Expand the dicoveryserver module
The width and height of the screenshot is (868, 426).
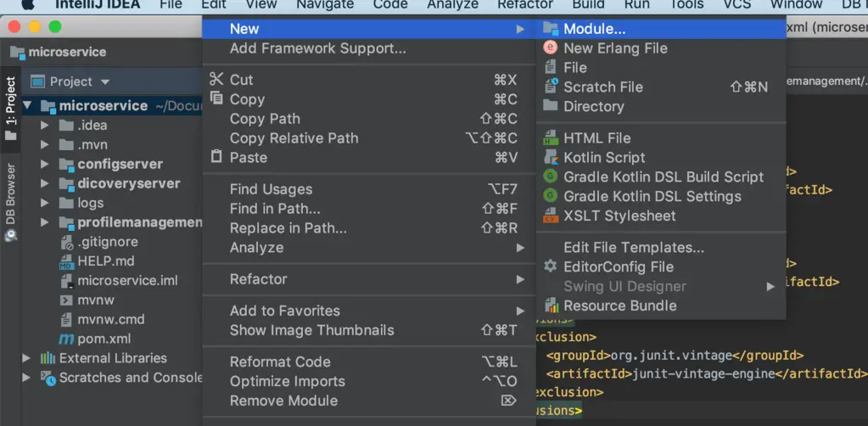(45, 183)
